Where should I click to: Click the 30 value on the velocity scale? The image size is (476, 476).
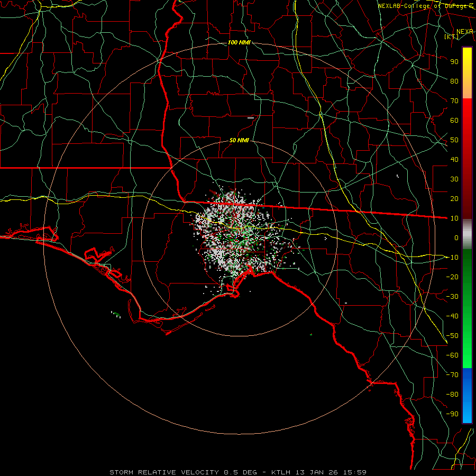(454, 179)
